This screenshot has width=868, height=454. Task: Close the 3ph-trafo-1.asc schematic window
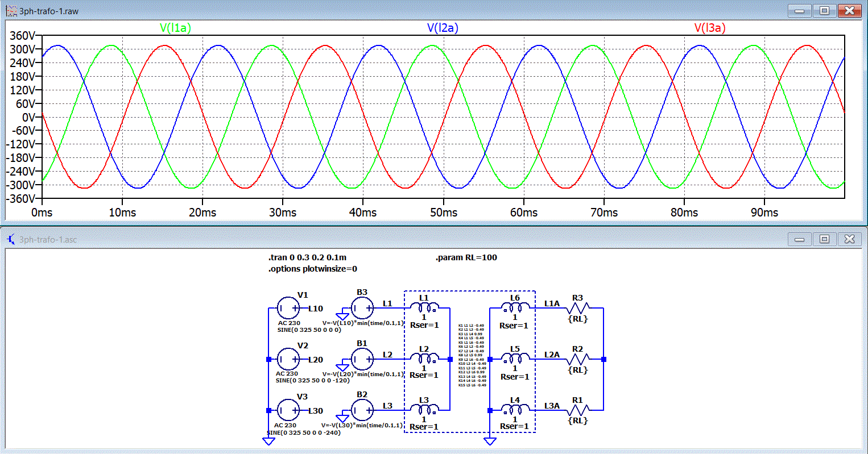pos(849,239)
